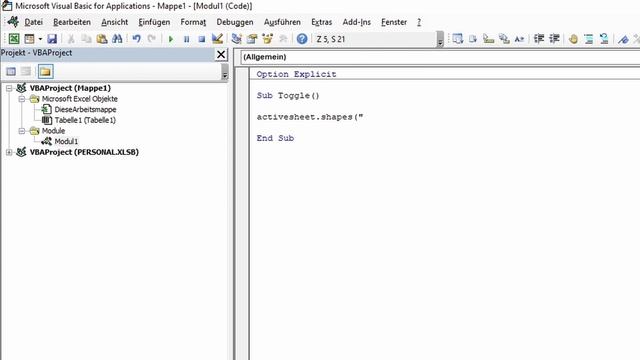The height and width of the screenshot is (360, 640).
Task: Click View Object in Project panel
Action: click(26, 71)
